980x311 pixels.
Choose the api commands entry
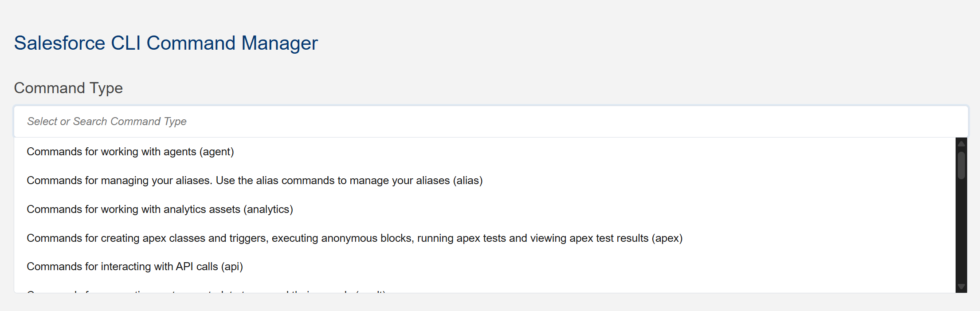tap(485, 267)
